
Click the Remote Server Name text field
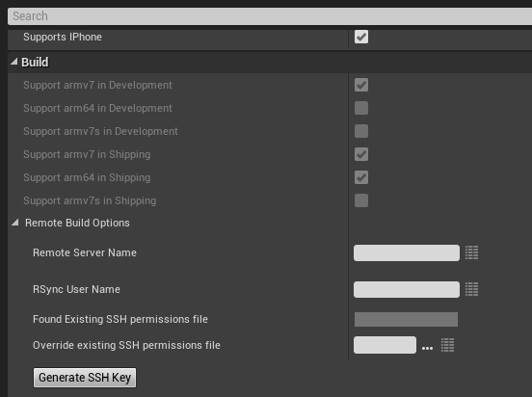(407, 252)
